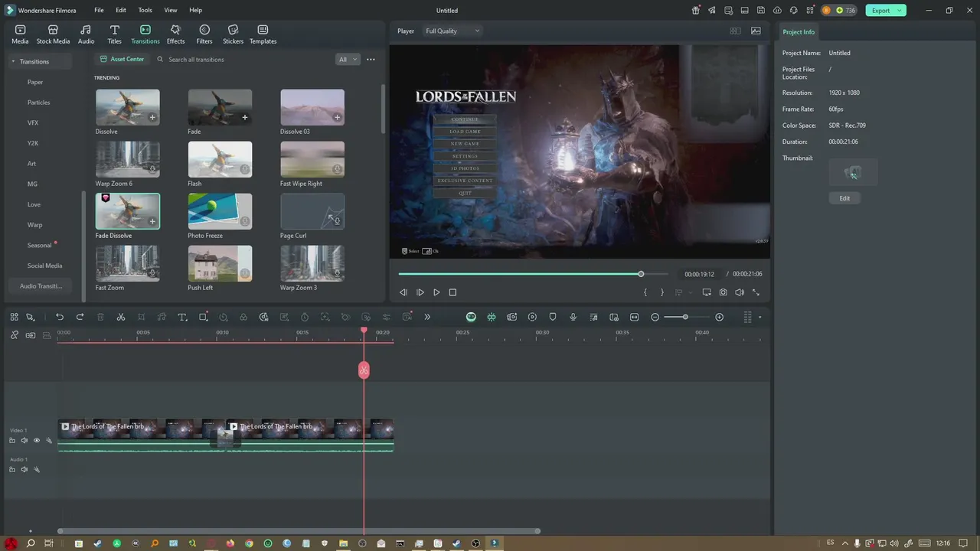Toggle the compare view icon in player
The image size is (980, 551).
click(735, 31)
